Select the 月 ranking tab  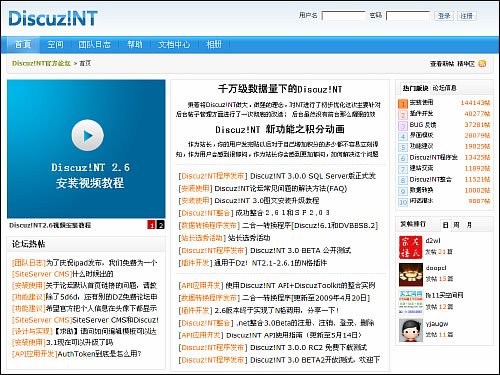pyautogui.click(x=469, y=225)
